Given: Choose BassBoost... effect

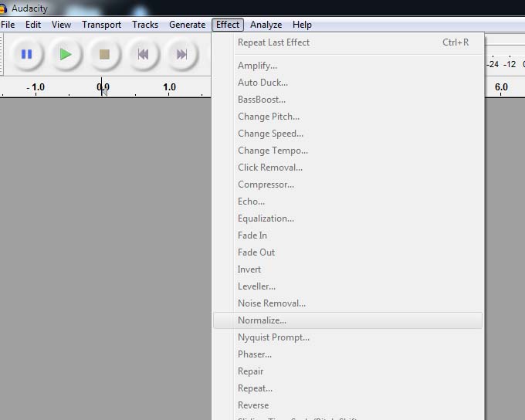Looking at the screenshot, I should pos(348,100).
